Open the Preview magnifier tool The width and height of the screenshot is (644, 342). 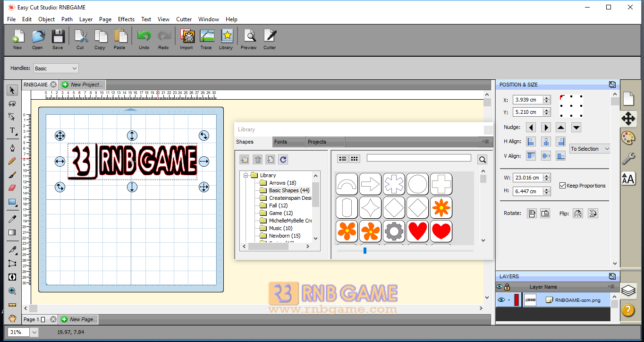[x=249, y=39]
